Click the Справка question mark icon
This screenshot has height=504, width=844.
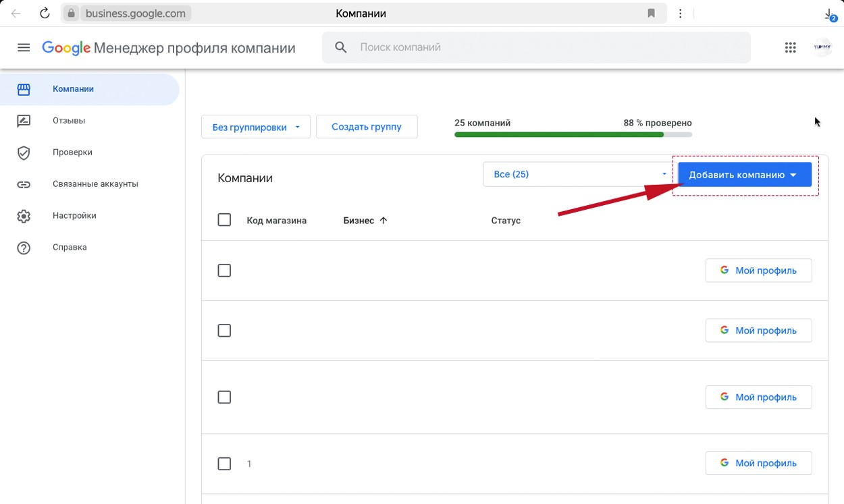(x=24, y=248)
